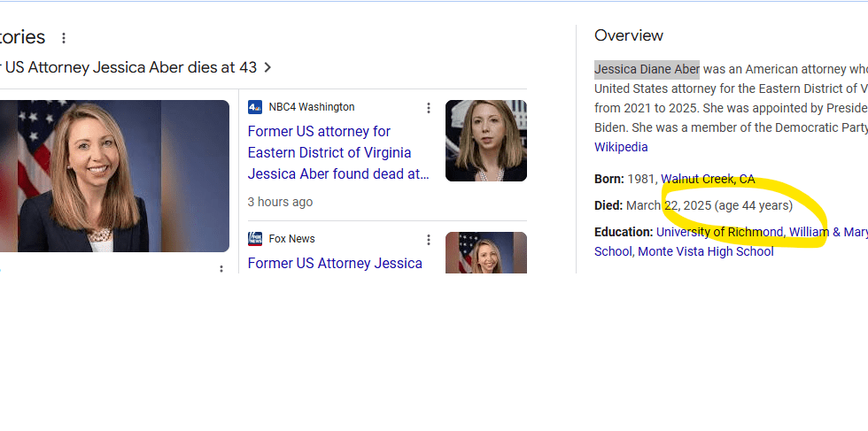
Task: Open the Fox News 'Former US Attorney Jessica' article
Action: tap(335, 263)
